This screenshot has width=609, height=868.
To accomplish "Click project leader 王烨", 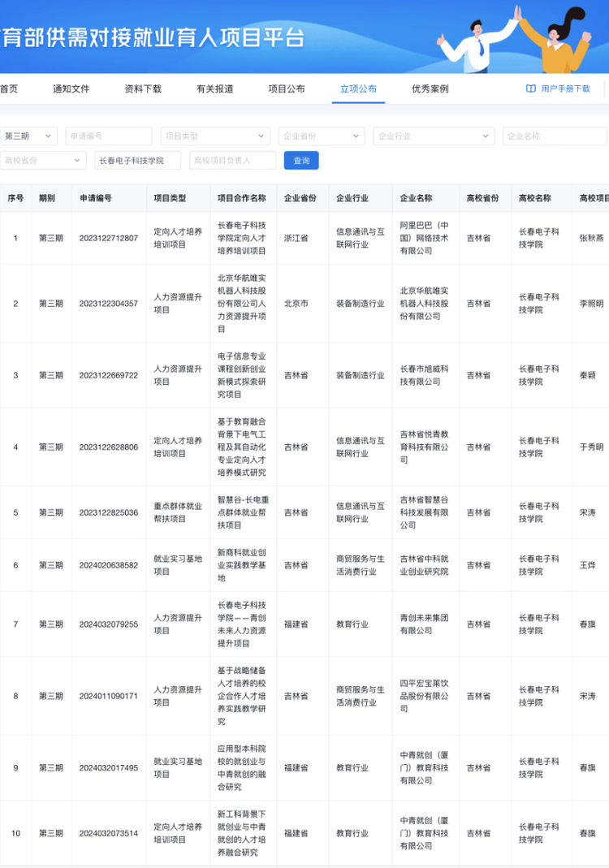I will (x=587, y=565).
